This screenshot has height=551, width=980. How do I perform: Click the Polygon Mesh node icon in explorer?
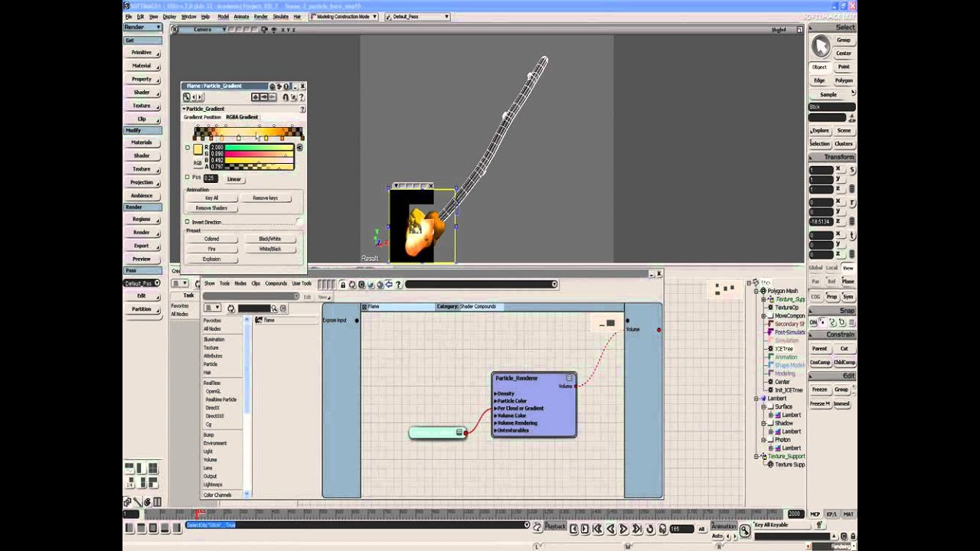point(763,291)
